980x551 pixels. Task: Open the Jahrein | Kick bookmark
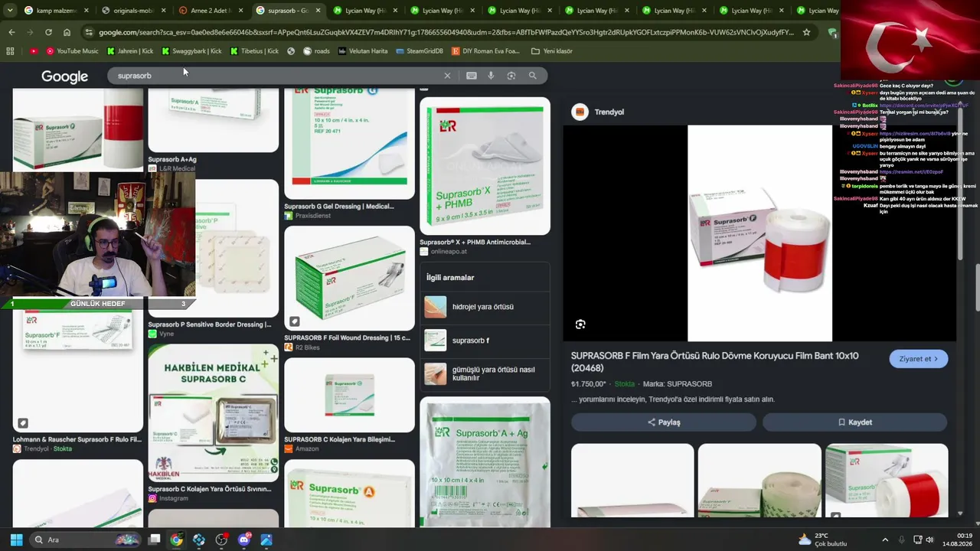pos(130,51)
